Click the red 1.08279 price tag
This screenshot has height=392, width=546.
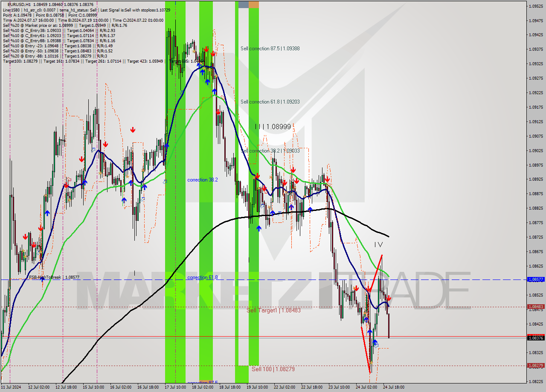point(536,365)
